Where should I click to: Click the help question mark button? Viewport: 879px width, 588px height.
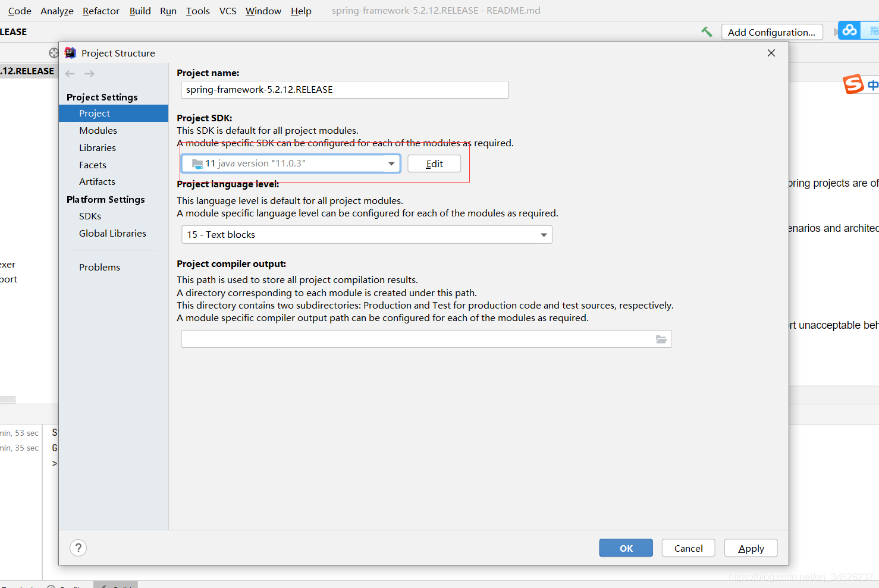click(x=79, y=548)
